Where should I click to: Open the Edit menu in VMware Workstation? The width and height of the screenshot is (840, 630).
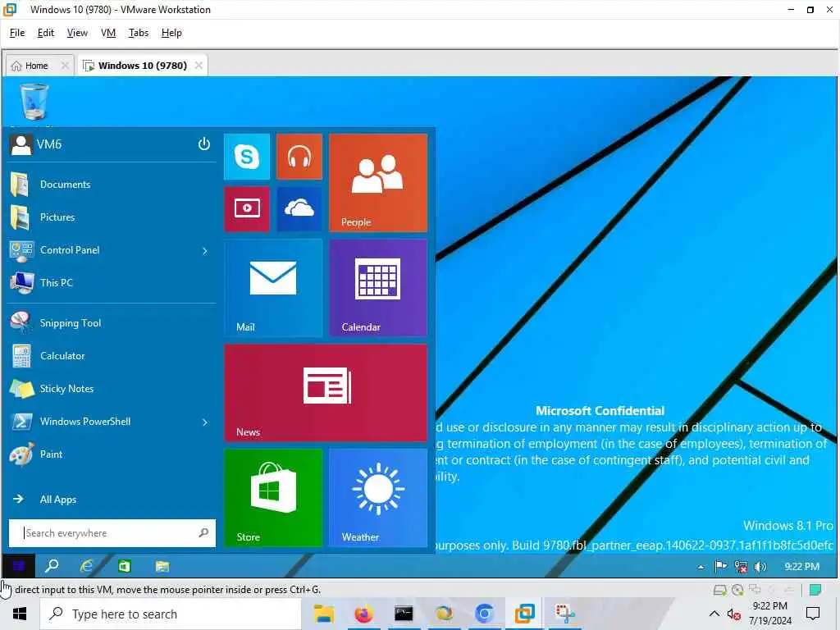(46, 33)
